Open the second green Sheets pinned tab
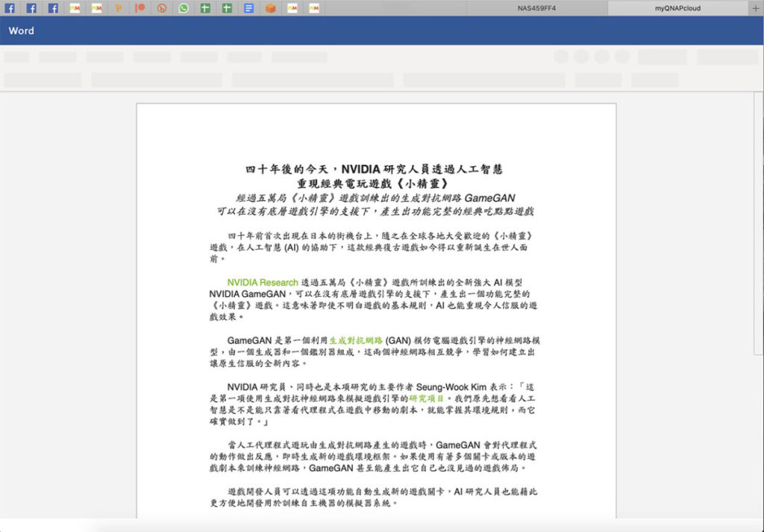The width and height of the screenshot is (764, 532). [x=227, y=7]
